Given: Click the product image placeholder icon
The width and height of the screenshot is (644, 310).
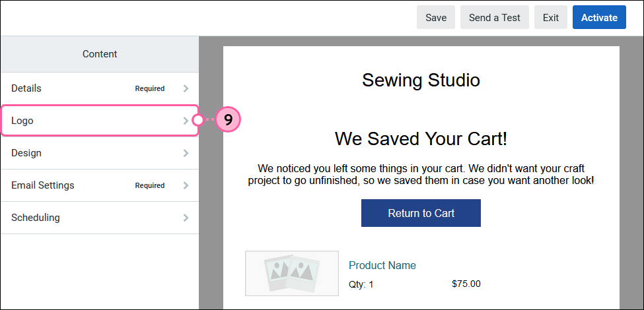Looking at the screenshot, I should pos(291,274).
